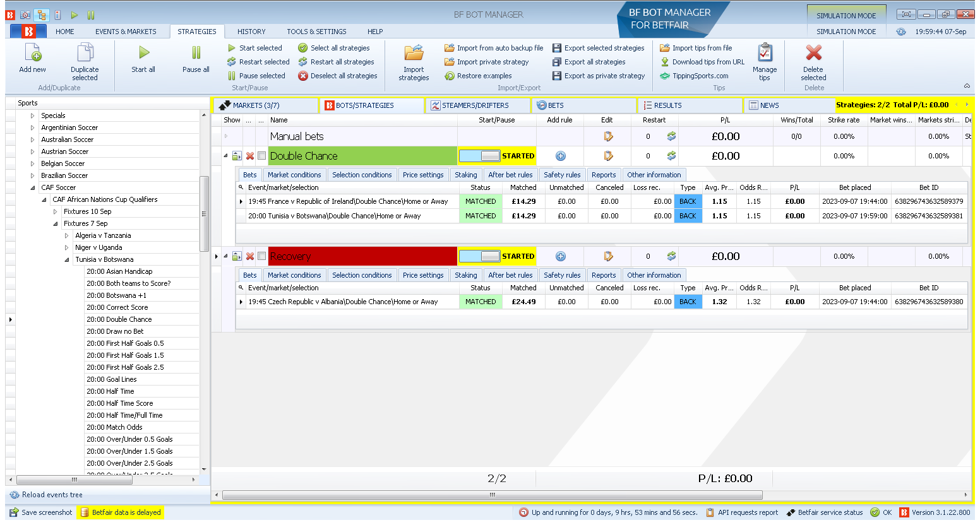The width and height of the screenshot is (980, 525).
Task: Add rule to Double Chance strategy
Action: tap(560, 156)
